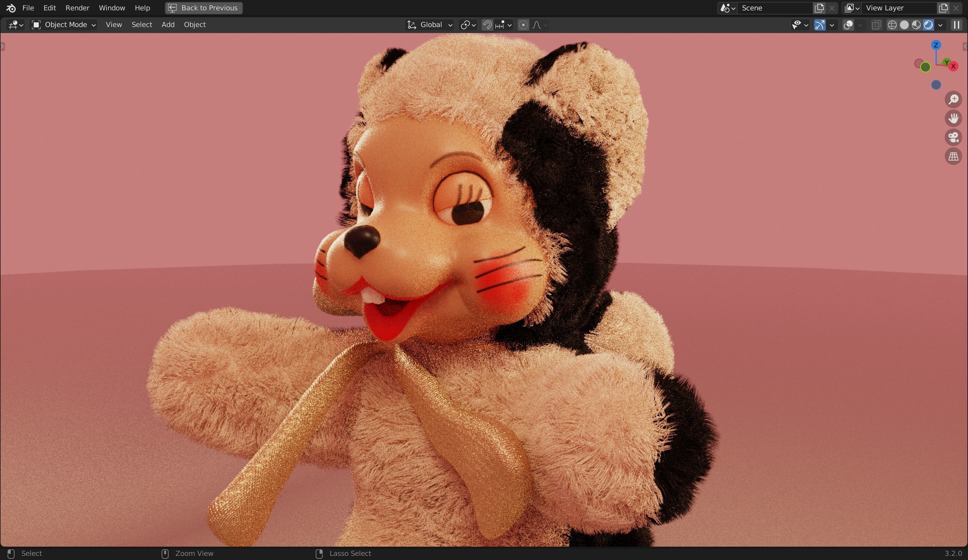Switch viewport to Wireframe shading mode
The width and height of the screenshot is (968, 560).
892,25
